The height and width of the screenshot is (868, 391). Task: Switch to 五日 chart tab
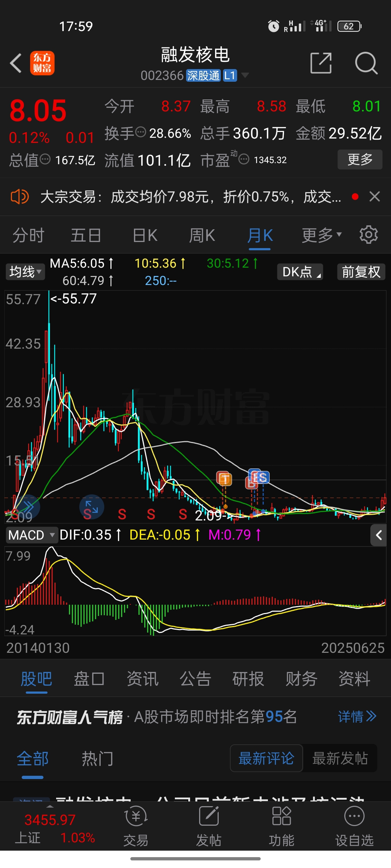click(86, 235)
